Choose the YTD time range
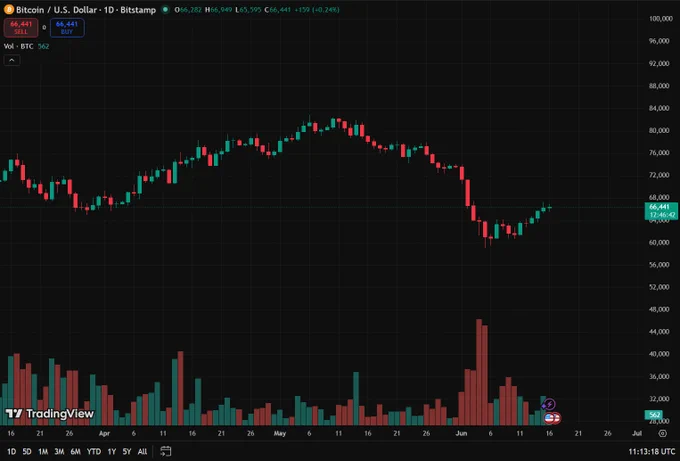The height and width of the screenshot is (461, 680). pyautogui.click(x=94, y=451)
